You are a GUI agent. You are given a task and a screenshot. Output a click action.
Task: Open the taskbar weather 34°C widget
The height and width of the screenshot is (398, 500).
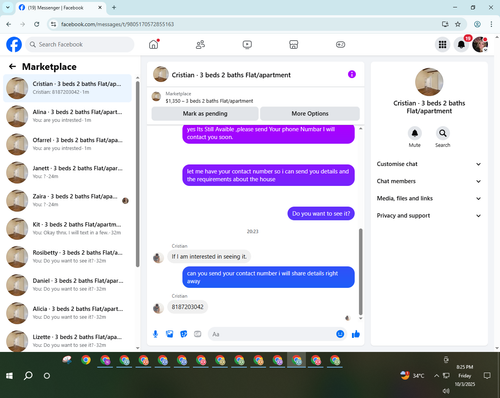[412, 376]
